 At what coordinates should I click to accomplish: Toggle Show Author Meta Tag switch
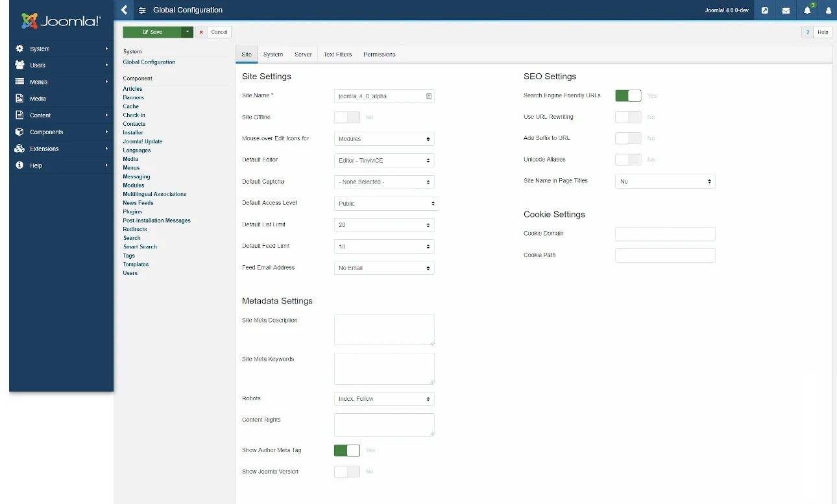(x=346, y=450)
